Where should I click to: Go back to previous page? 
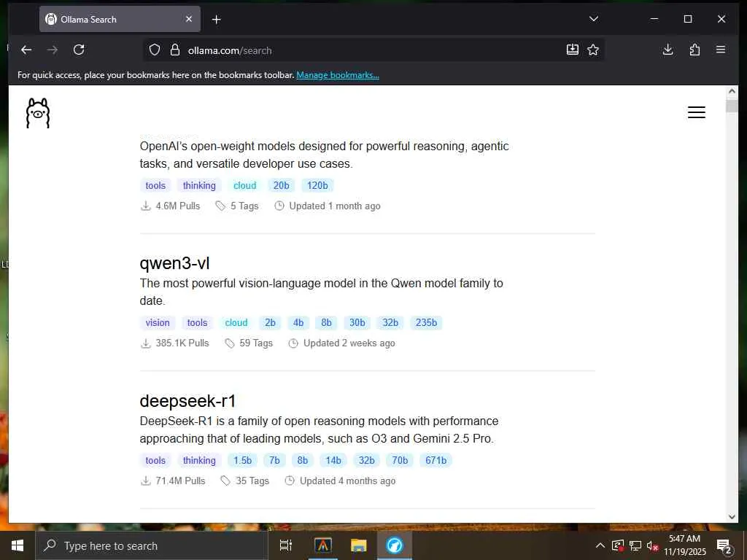[x=26, y=50]
